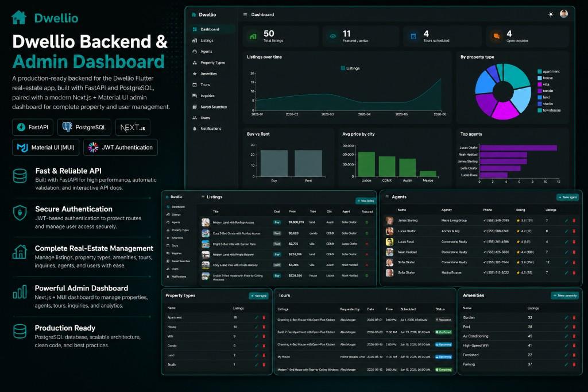Screen dimensions: 588x392
Task: Click the hamburger menu beside Dashboard title
Action: pyautogui.click(x=245, y=14)
